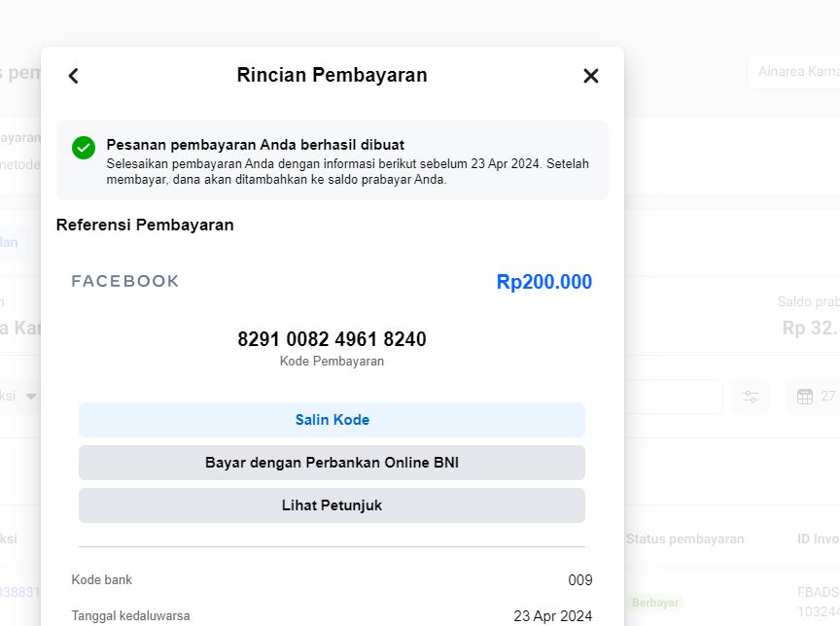
Task: Click the Facebook logo in payment reference
Action: (x=125, y=282)
